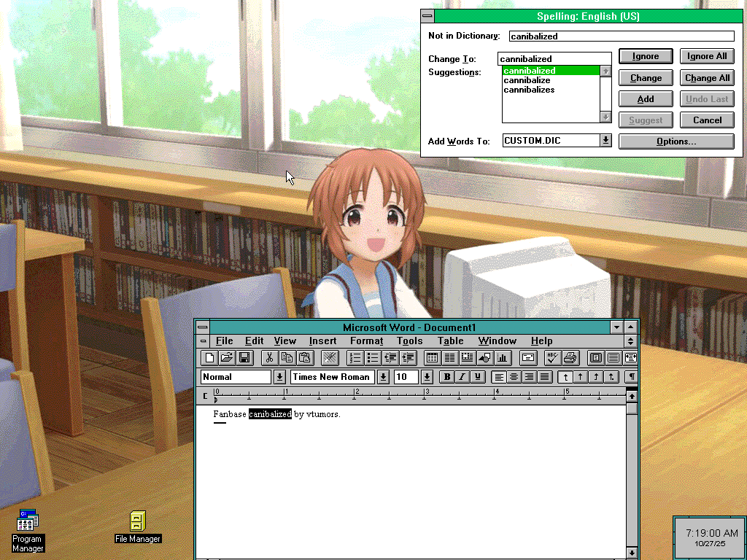Click the text Columns icon
Viewport: 747px width, 560px height.
click(449, 357)
